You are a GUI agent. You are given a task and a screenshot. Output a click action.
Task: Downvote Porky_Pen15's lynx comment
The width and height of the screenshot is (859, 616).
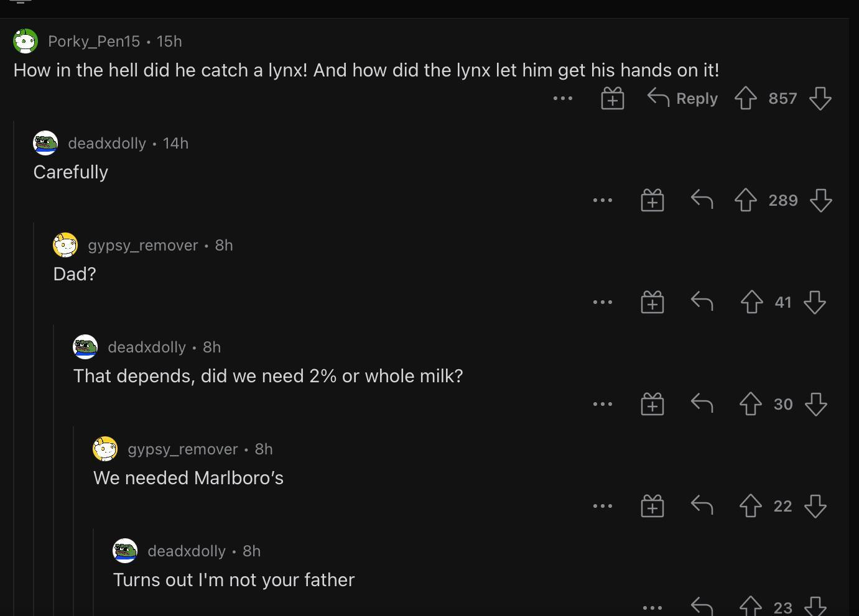pyautogui.click(x=820, y=98)
